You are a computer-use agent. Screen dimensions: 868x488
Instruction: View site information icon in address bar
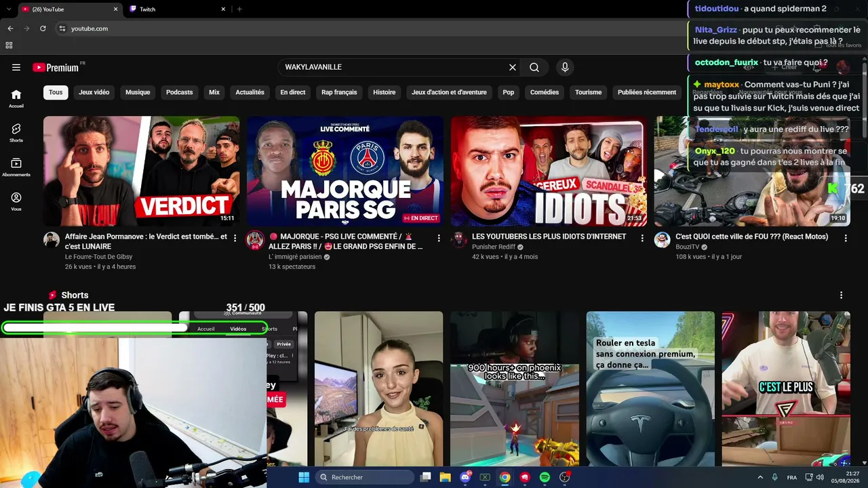click(62, 28)
